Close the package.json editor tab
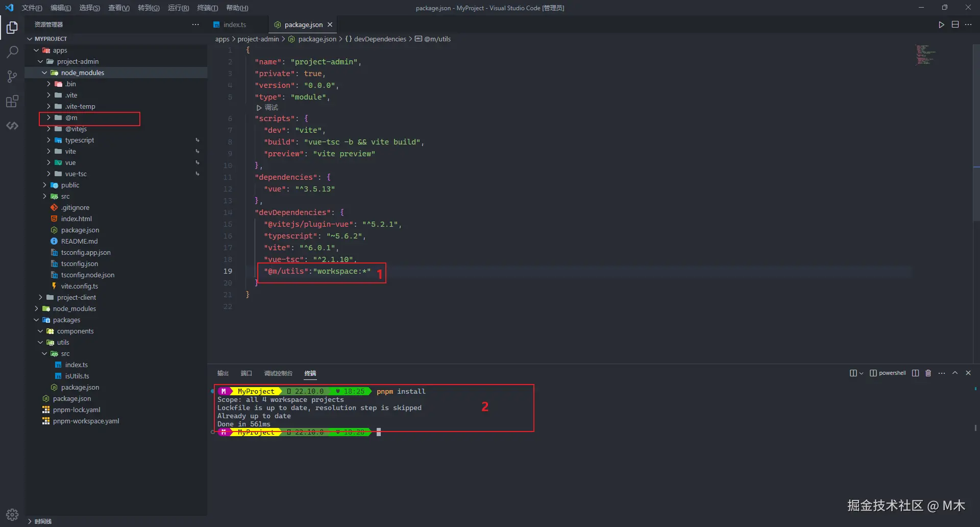This screenshot has height=527, width=980. [330, 25]
